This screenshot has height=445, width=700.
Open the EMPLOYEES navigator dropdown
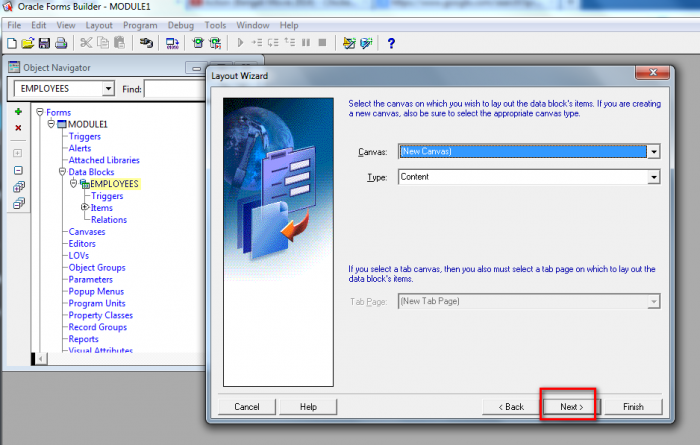click(108, 89)
